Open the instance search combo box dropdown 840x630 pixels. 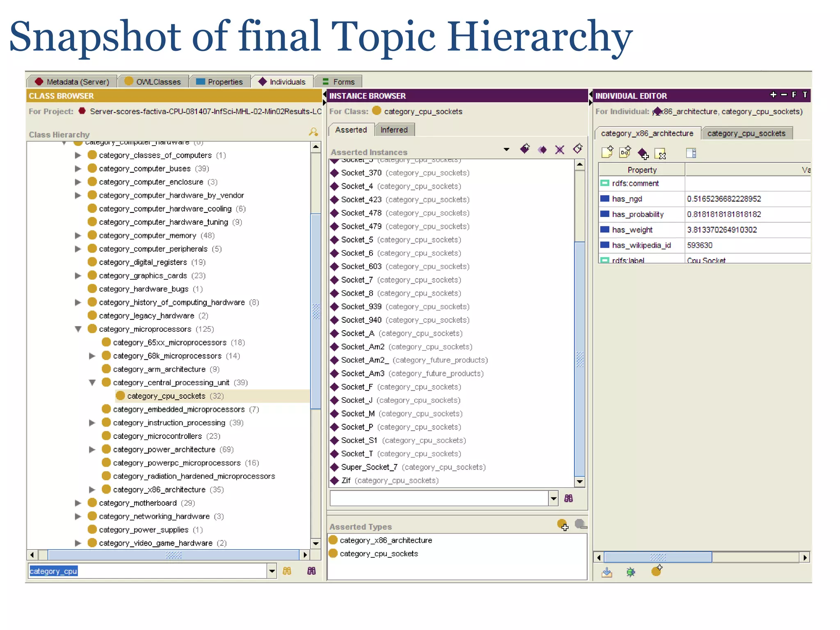[x=554, y=499]
